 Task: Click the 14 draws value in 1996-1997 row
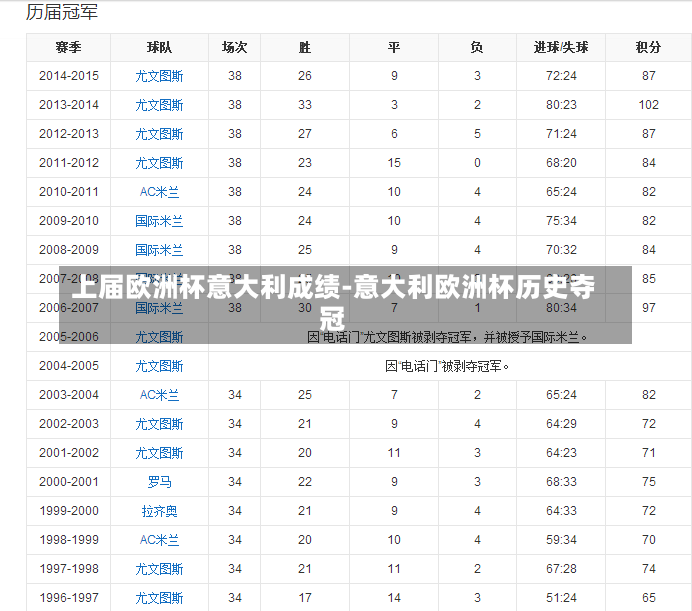pos(394,598)
